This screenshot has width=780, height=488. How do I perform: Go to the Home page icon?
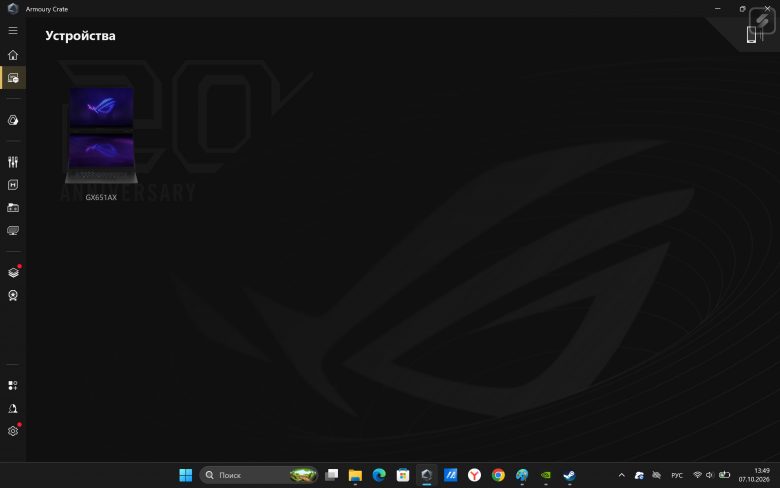coord(13,55)
